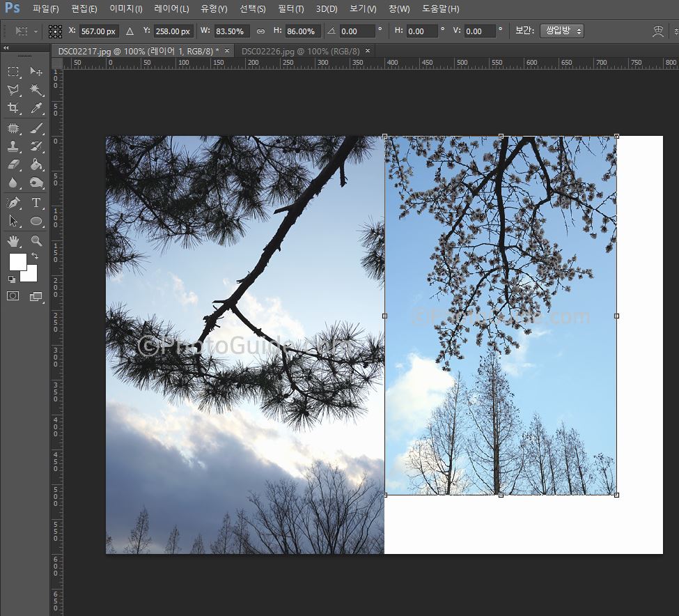679x616 pixels.
Task: Click the Photoshop Ps logo
Action: point(12,8)
